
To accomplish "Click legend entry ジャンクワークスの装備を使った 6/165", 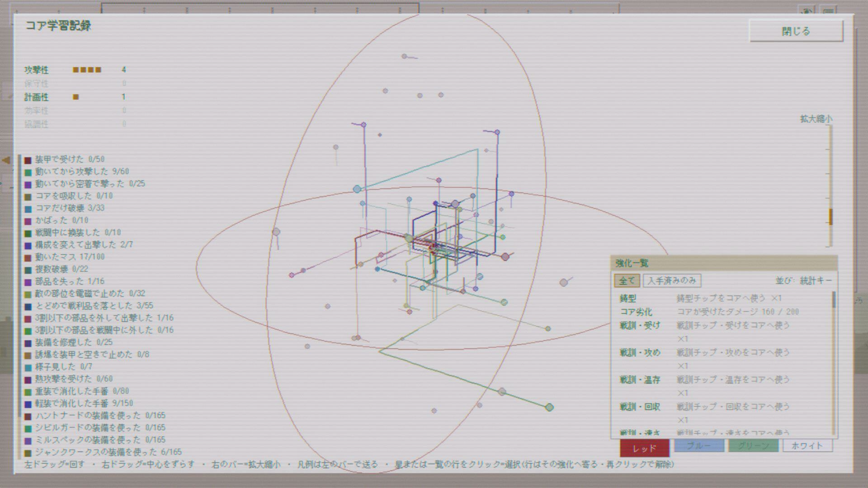I will tap(103, 452).
